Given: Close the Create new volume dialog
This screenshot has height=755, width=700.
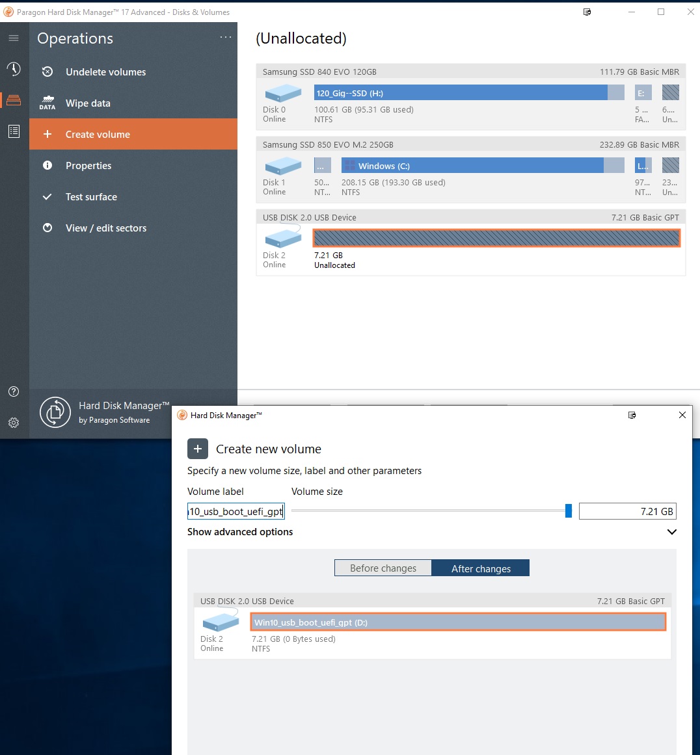Looking at the screenshot, I should pyautogui.click(x=682, y=415).
